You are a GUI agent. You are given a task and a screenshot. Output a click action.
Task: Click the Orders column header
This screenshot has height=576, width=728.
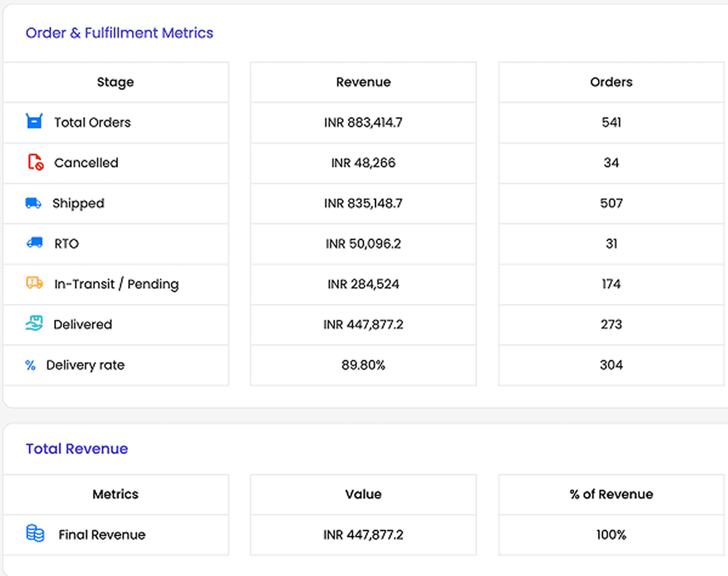click(x=611, y=82)
